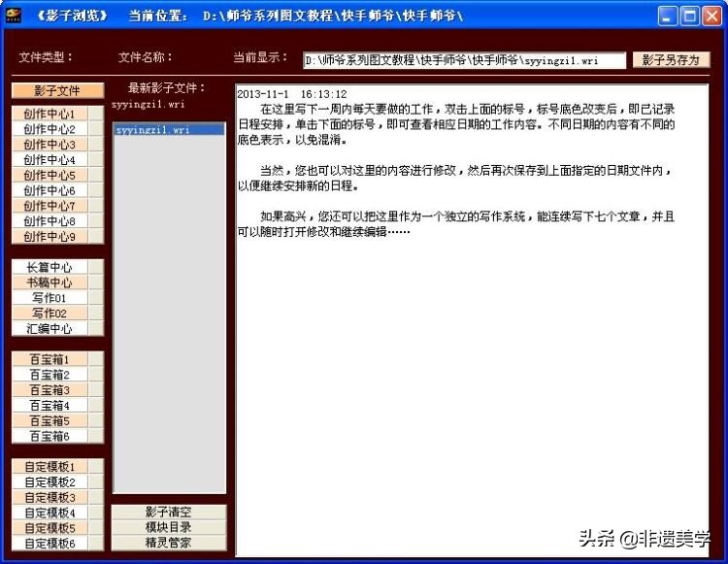The height and width of the screenshot is (564, 728).
Task: Choose 百宝箱5
Action: point(50,420)
